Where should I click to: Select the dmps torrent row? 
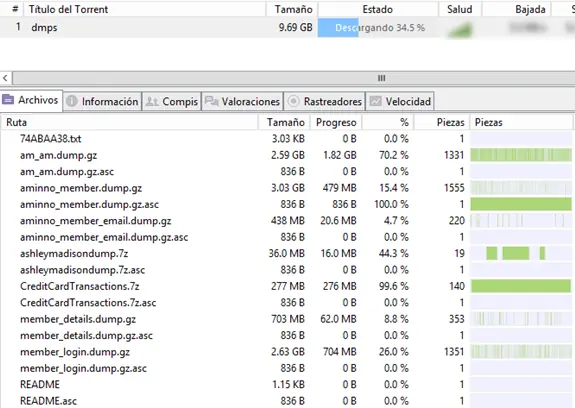(x=288, y=27)
